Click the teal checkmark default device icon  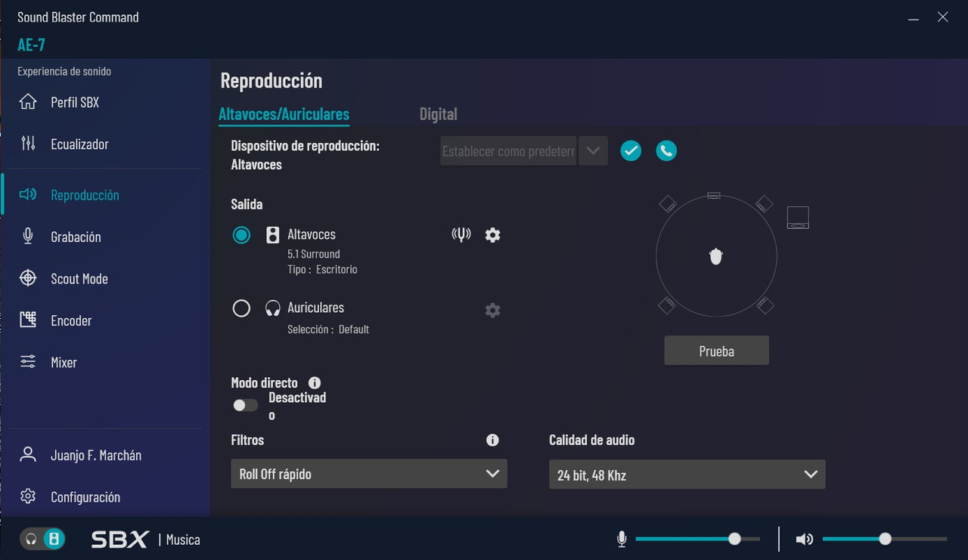tap(631, 150)
